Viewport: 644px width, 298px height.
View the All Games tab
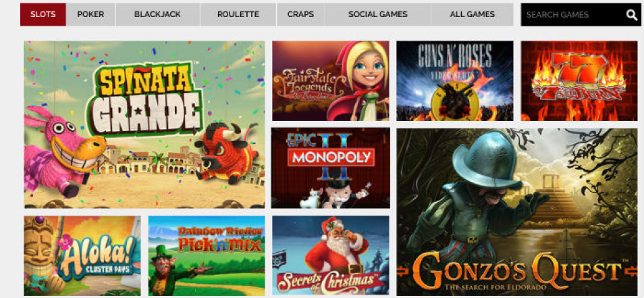coord(473,14)
